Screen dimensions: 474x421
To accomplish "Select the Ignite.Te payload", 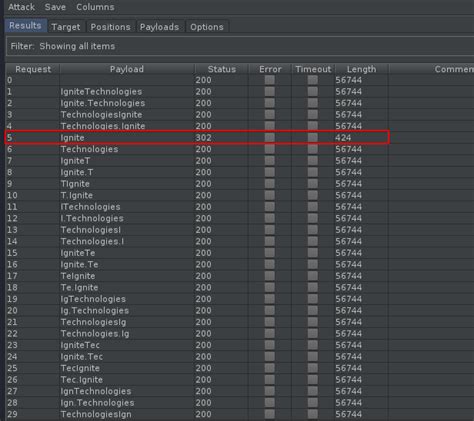I will pyautogui.click(x=79, y=264).
